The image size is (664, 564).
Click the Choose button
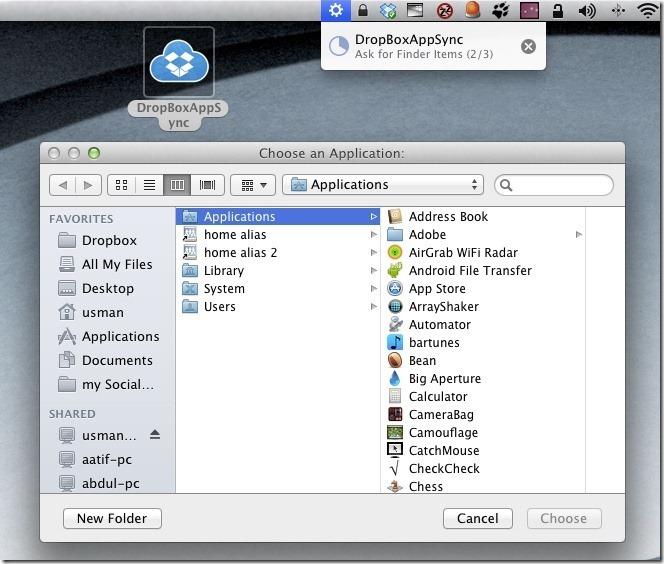pyautogui.click(x=564, y=519)
